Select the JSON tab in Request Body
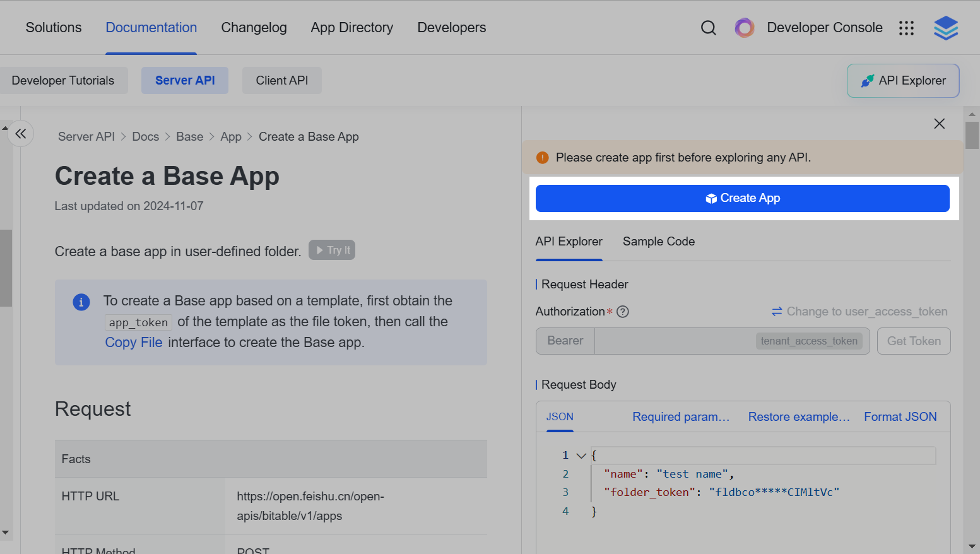This screenshot has height=554, width=980. [x=560, y=417]
